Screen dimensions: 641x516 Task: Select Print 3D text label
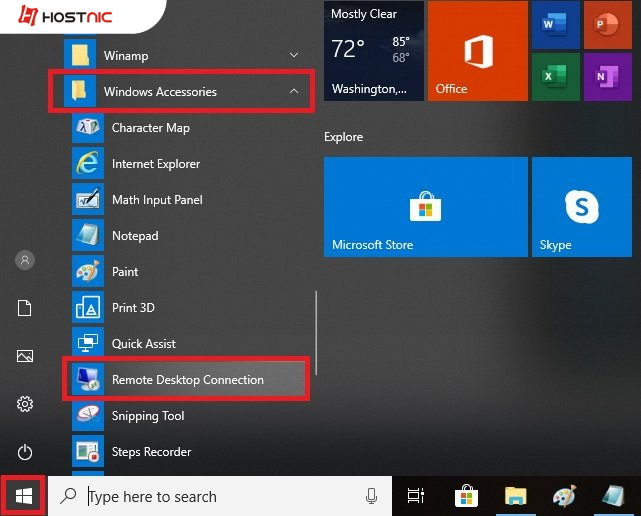point(133,308)
